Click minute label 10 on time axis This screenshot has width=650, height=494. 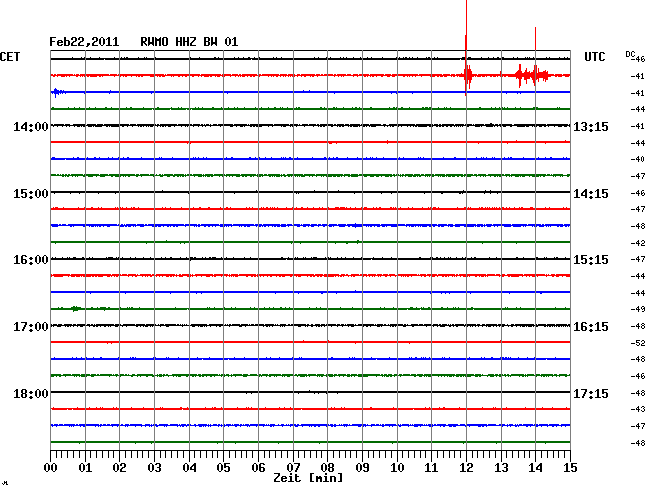coord(397,467)
